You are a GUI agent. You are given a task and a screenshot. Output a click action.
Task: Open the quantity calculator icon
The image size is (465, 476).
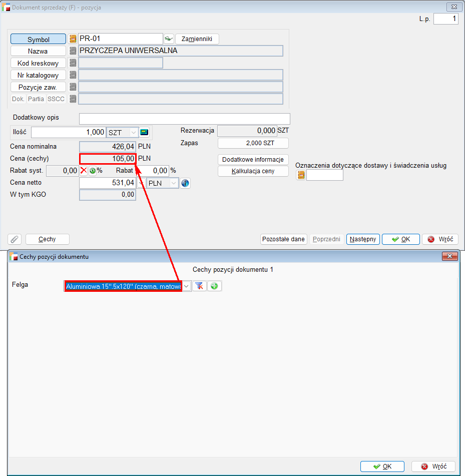144,133
